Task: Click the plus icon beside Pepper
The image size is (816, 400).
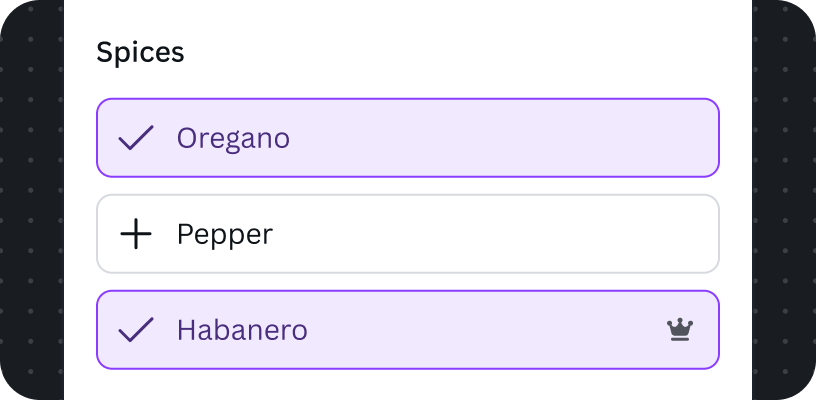Action: click(136, 234)
